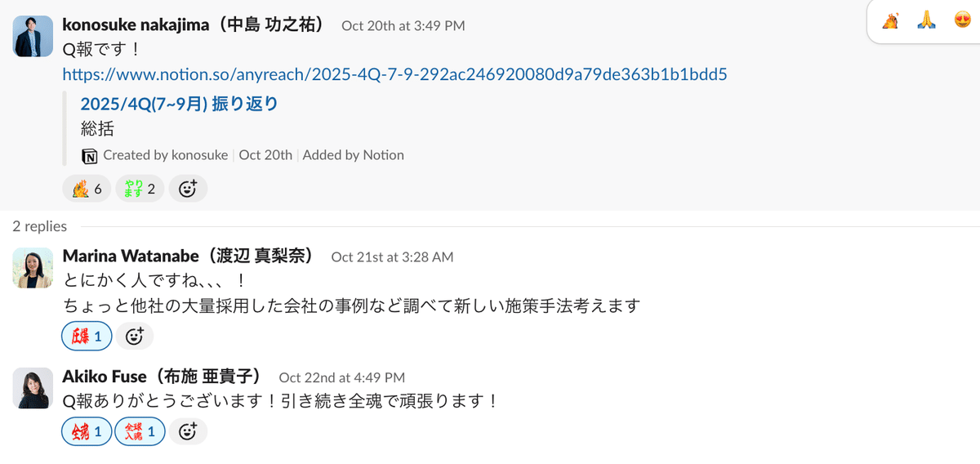This screenshot has height=464, width=980.
Task: Open Marina Watanabe's avatar thumbnail
Action: click(33, 268)
